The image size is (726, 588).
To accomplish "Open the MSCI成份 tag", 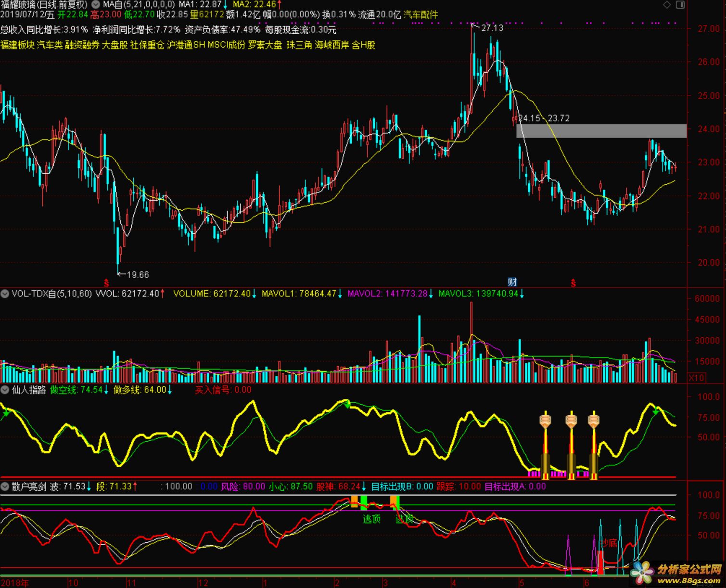I will tap(227, 45).
